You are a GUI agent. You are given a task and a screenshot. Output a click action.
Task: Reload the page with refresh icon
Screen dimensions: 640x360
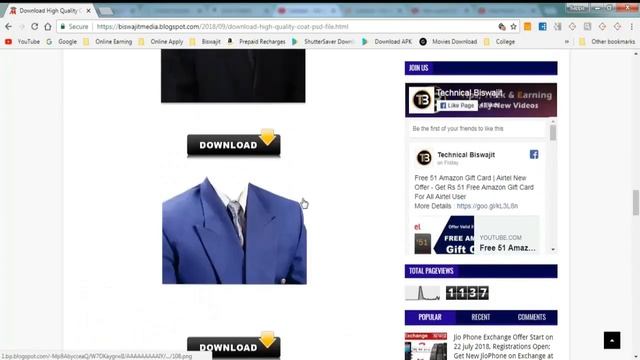point(35,27)
